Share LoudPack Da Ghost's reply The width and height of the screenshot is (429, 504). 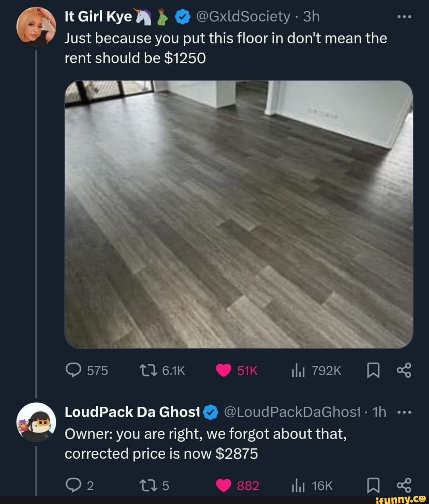pos(404,485)
